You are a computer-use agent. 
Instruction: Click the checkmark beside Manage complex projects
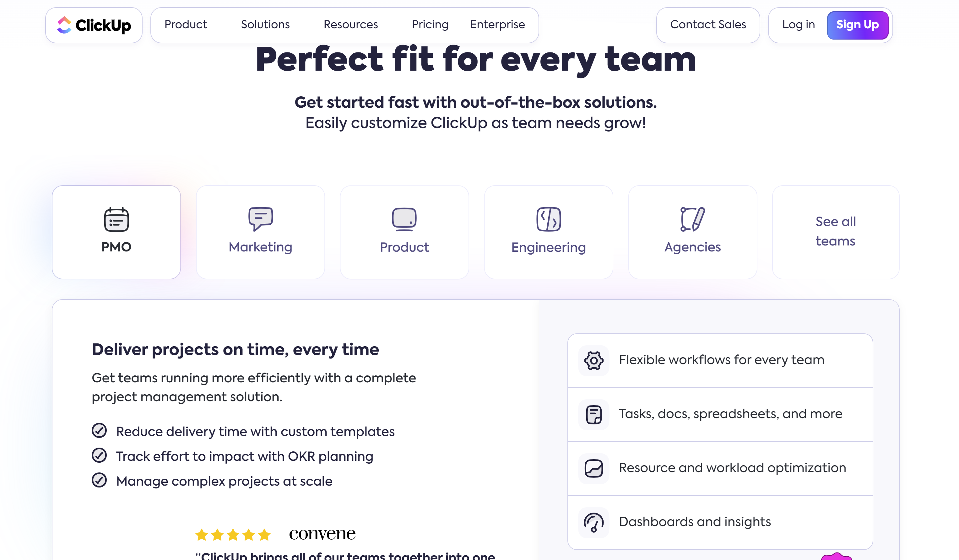tap(99, 480)
